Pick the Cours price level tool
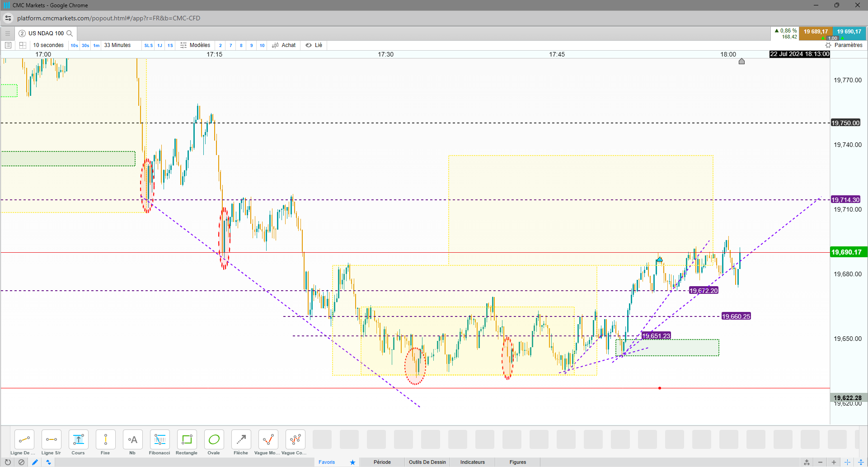This screenshot has height=467, width=868. click(78, 439)
